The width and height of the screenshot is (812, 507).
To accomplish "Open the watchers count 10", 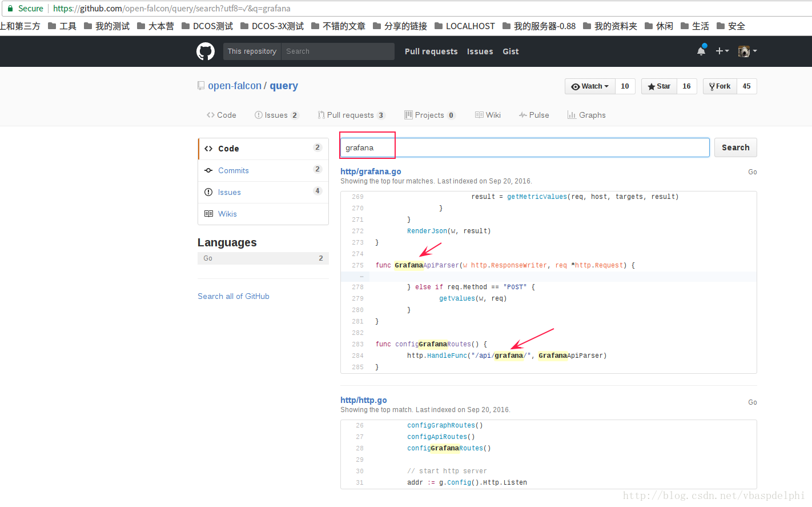I will [625, 86].
